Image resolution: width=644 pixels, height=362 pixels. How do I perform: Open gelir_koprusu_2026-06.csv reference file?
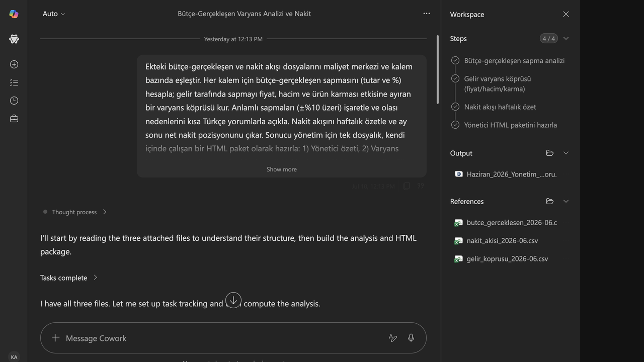507,258
